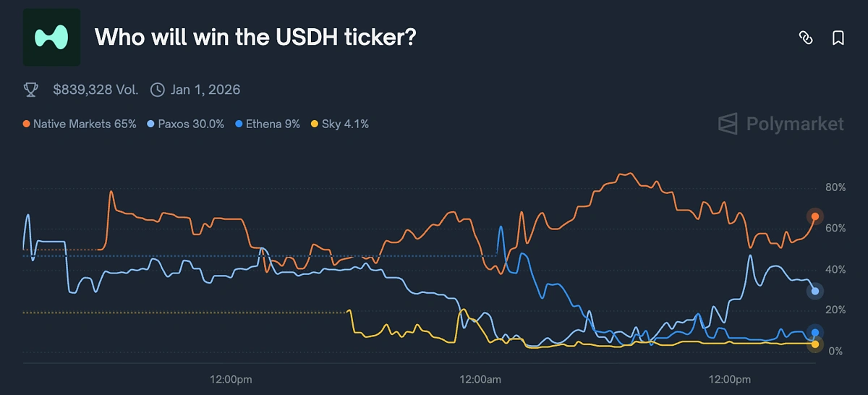Bookmark this USDH ticker market
Image resolution: width=868 pixels, height=395 pixels.
pyautogui.click(x=838, y=38)
